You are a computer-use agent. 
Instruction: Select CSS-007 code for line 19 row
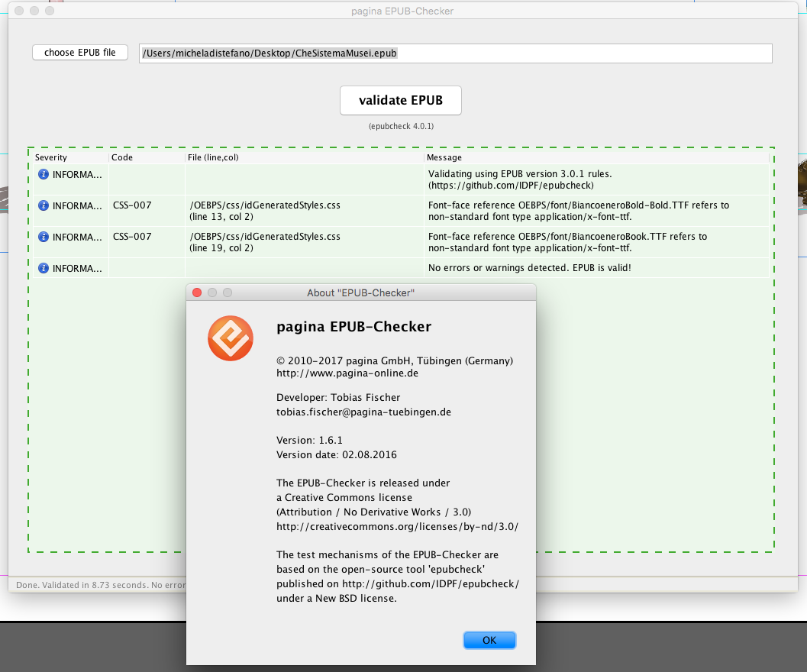point(132,237)
